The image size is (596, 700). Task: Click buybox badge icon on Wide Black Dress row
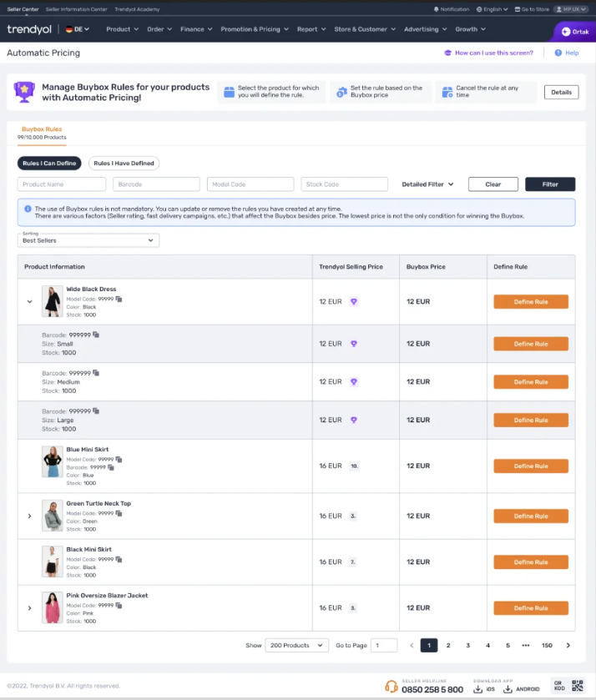(x=354, y=302)
